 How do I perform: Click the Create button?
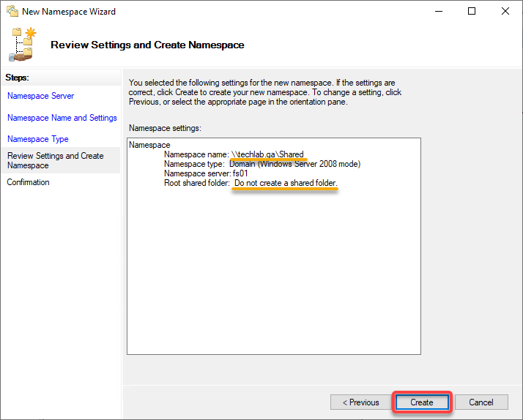tap(422, 402)
